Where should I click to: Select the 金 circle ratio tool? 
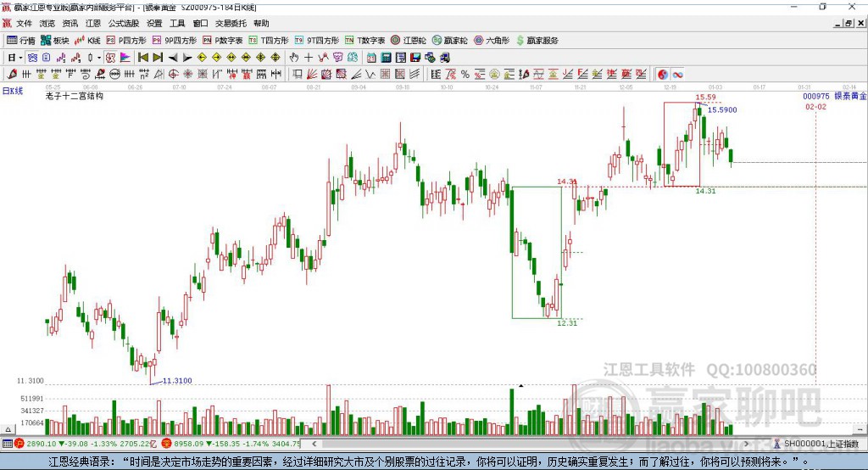click(494, 75)
